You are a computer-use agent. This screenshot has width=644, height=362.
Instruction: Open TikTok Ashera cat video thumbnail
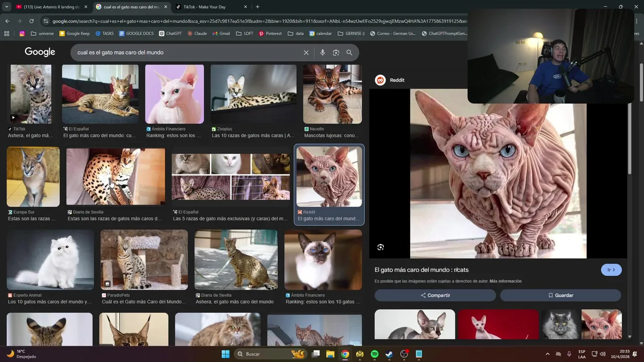(31, 94)
